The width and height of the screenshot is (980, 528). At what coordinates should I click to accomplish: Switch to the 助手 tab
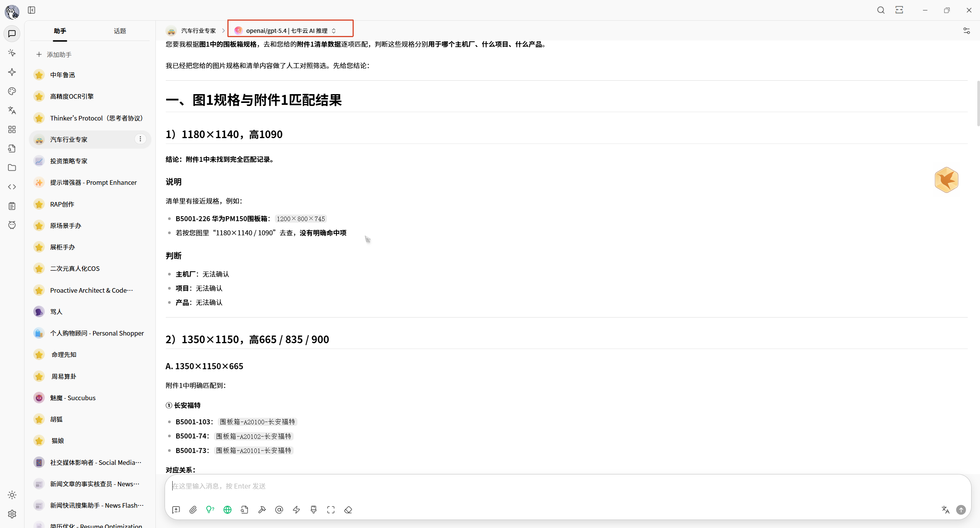coord(60,31)
